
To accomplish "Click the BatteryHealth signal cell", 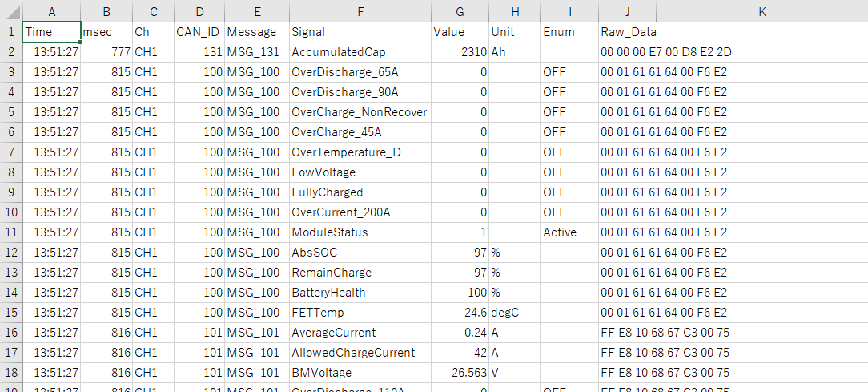I will (360, 293).
